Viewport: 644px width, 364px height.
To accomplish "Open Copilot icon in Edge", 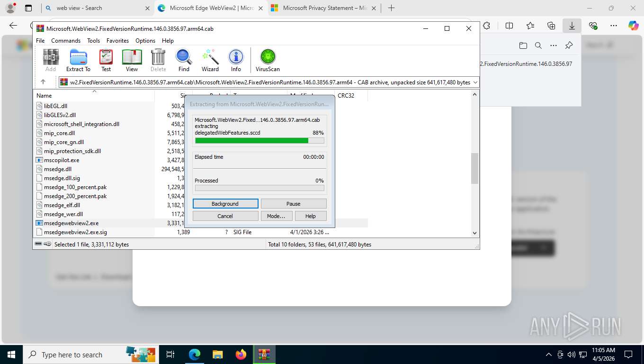I will point(634,26).
